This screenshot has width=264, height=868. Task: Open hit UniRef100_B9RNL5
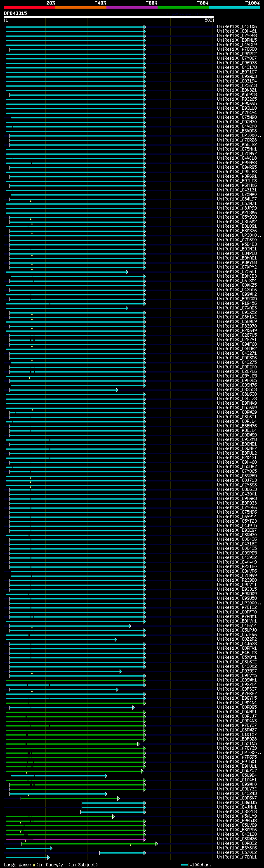[x=237, y=40]
